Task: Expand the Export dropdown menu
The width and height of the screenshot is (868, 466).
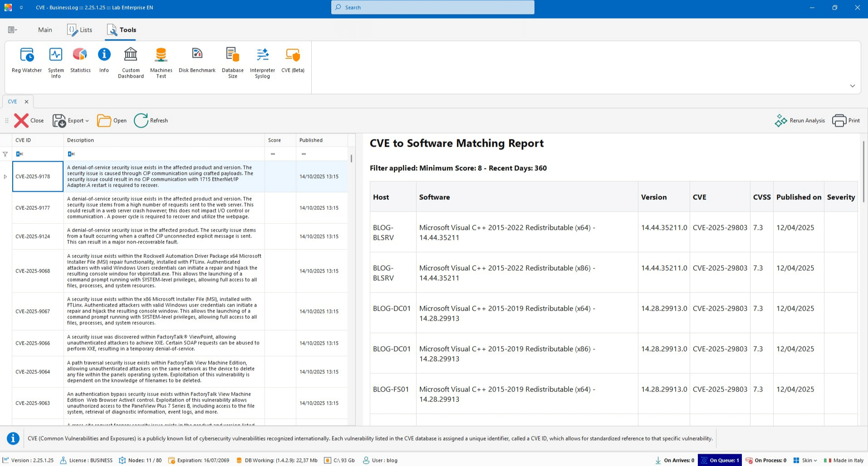Action: [87, 121]
